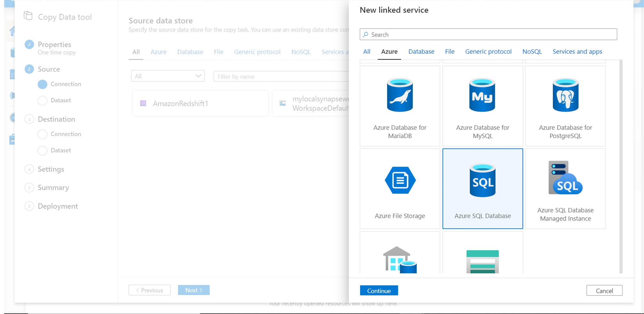Click the AmazonRedshift1 connection name
Image resolution: width=644 pixels, height=314 pixels.
[180, 103]
